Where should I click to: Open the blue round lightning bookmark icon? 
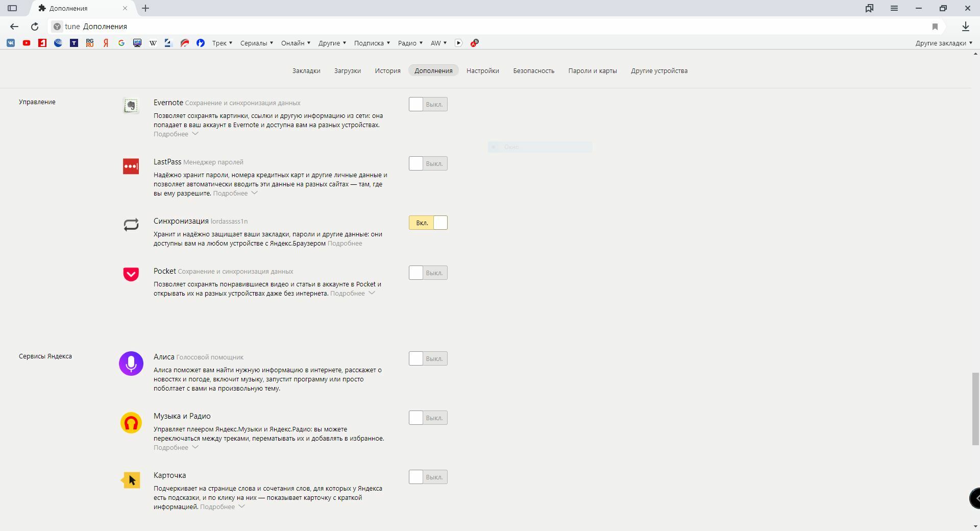[x=201, y=43]
